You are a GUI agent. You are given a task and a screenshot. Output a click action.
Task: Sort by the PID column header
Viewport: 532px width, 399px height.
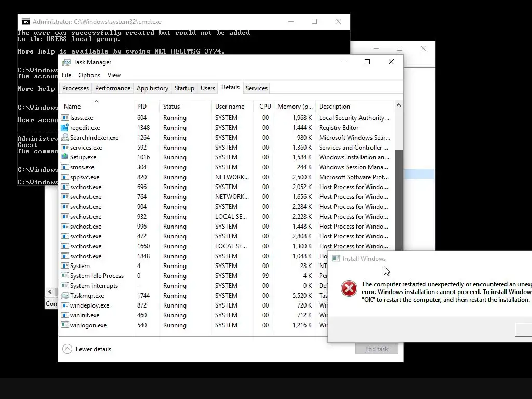147,106
